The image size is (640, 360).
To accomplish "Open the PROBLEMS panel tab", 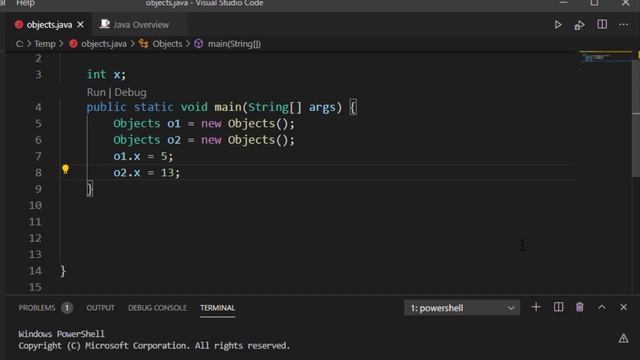I will [x=37, y=308].
